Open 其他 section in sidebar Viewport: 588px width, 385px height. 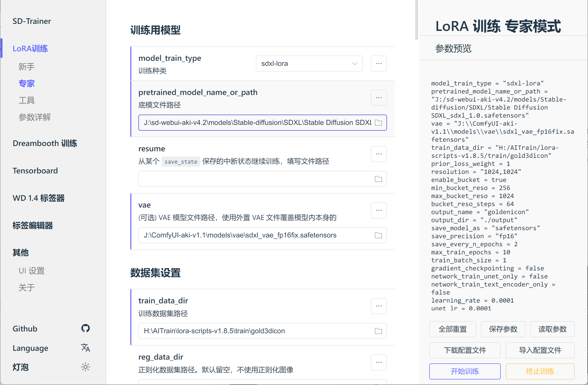point(21,253)
